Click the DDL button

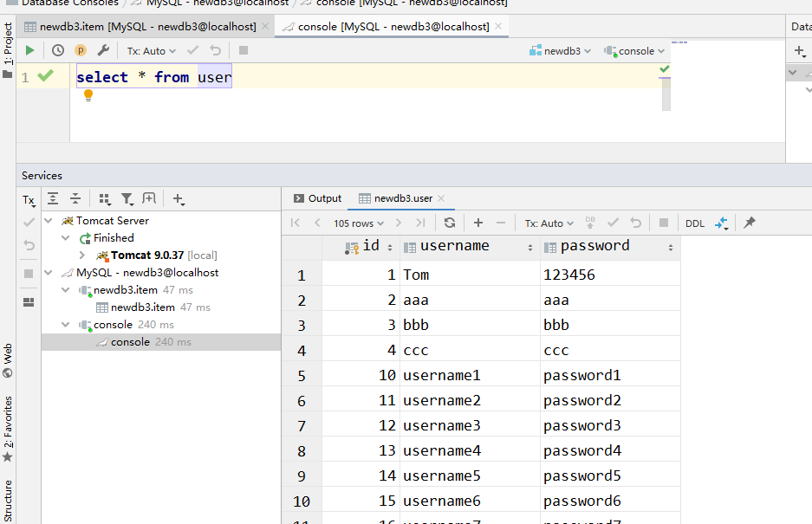(694, 223)
